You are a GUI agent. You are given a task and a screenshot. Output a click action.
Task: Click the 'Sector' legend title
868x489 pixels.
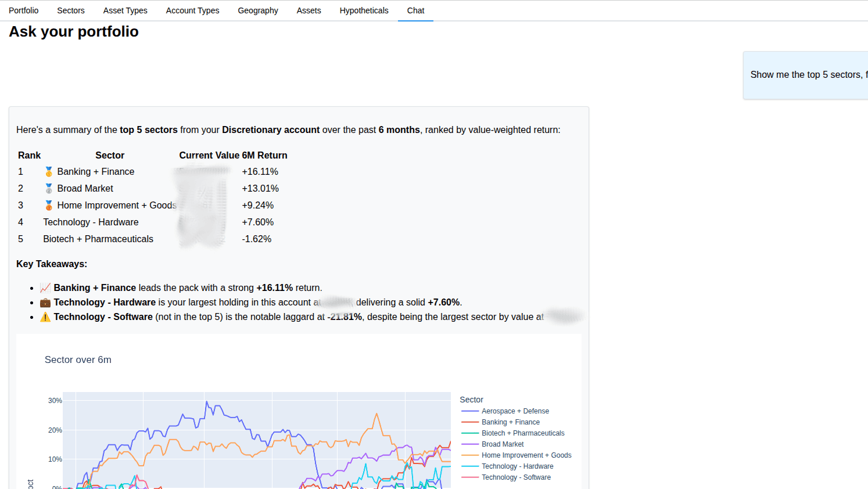point(471,400)
